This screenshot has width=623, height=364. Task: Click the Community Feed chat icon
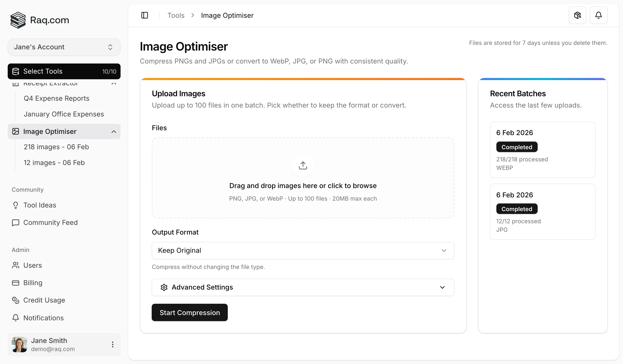click(x=16, y=223)
